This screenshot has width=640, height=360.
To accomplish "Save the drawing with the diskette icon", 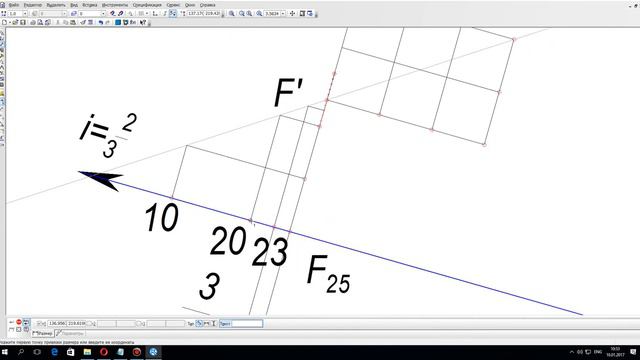I will tap(23, 22).
